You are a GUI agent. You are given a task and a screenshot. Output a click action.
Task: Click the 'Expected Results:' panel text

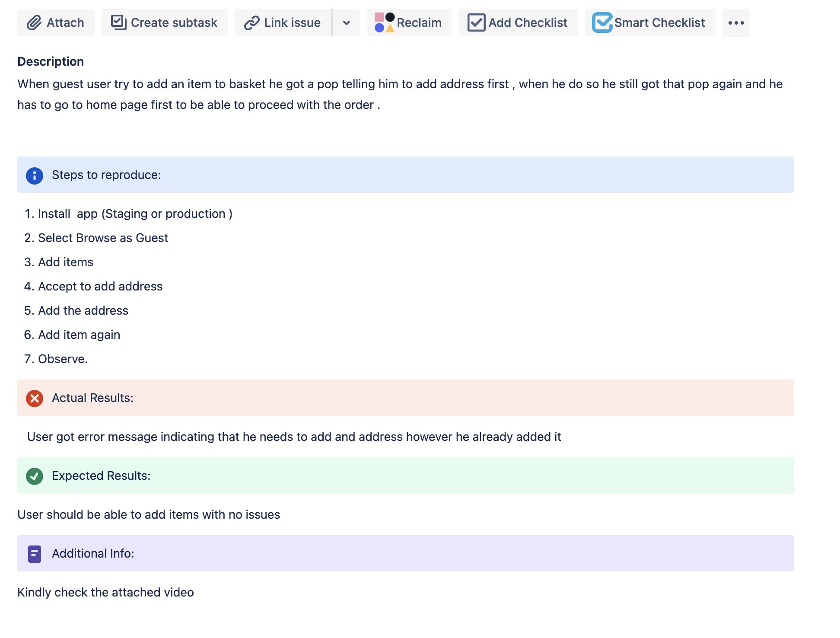pos(101,475)
